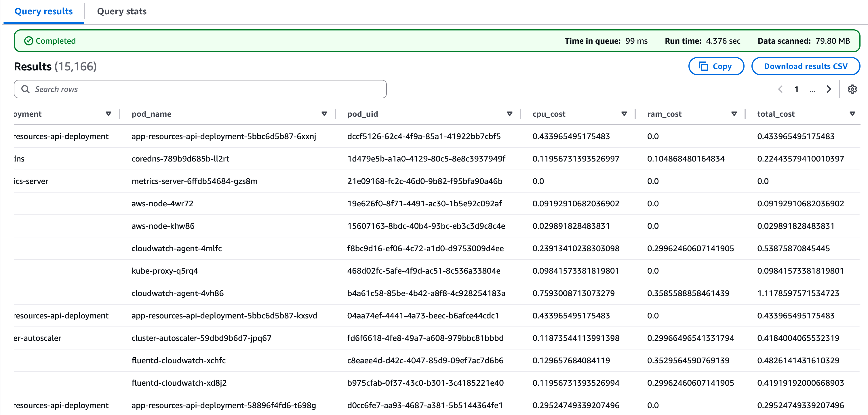Switch to Query stats tab
Screen dimensions: 868x415
[122, 11]
